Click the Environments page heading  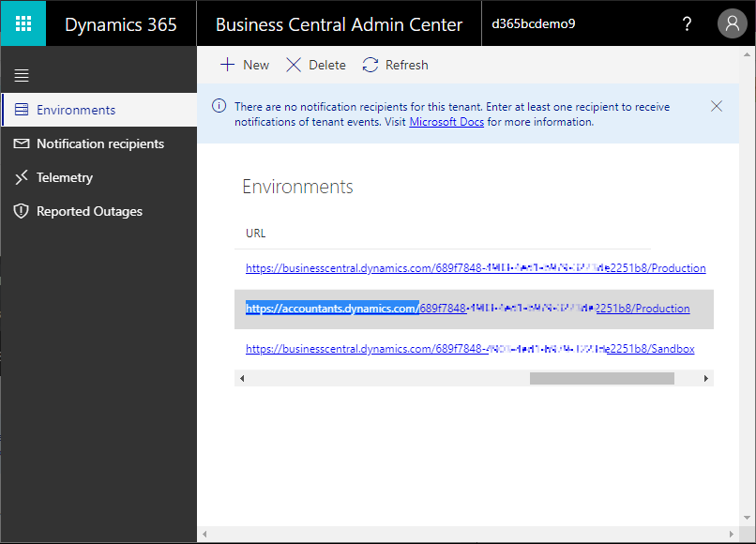[x=297, y=187]
